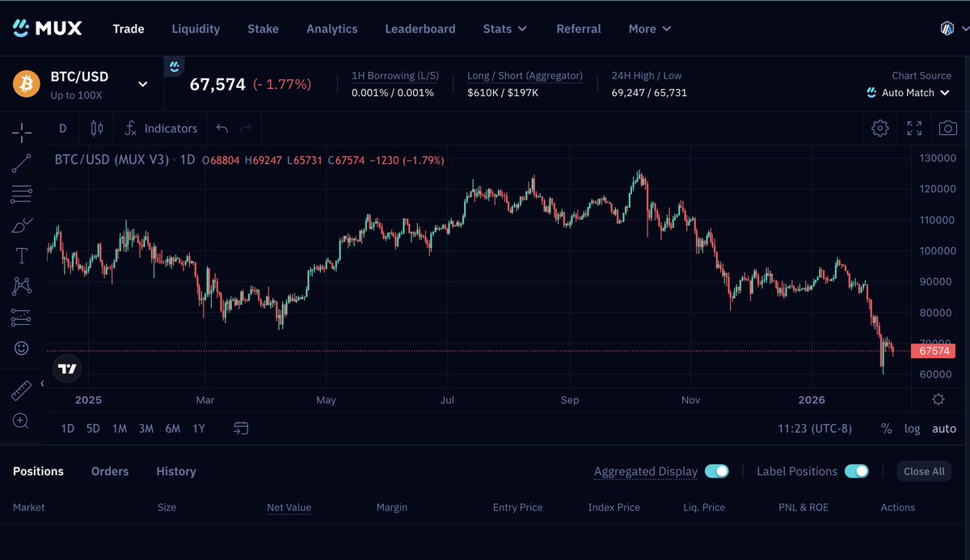Collapse the drawing toolbar arrow

pos(42,384)
